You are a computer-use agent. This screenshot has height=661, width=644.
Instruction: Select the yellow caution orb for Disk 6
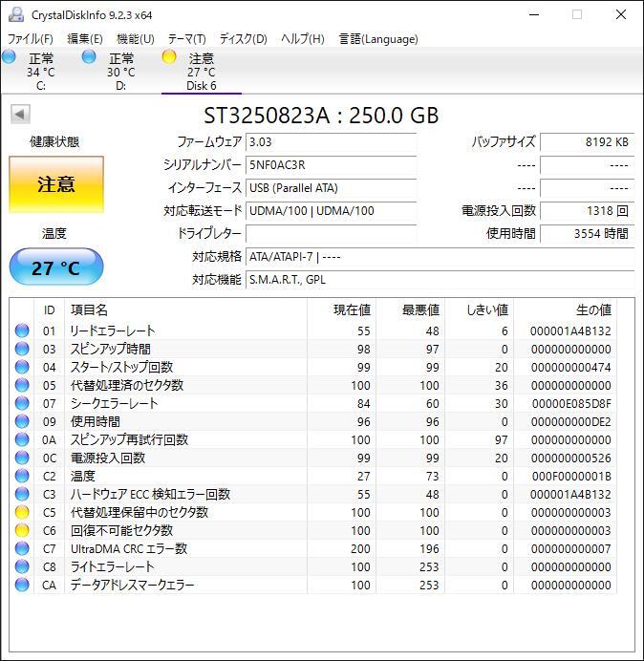[169, 56]
